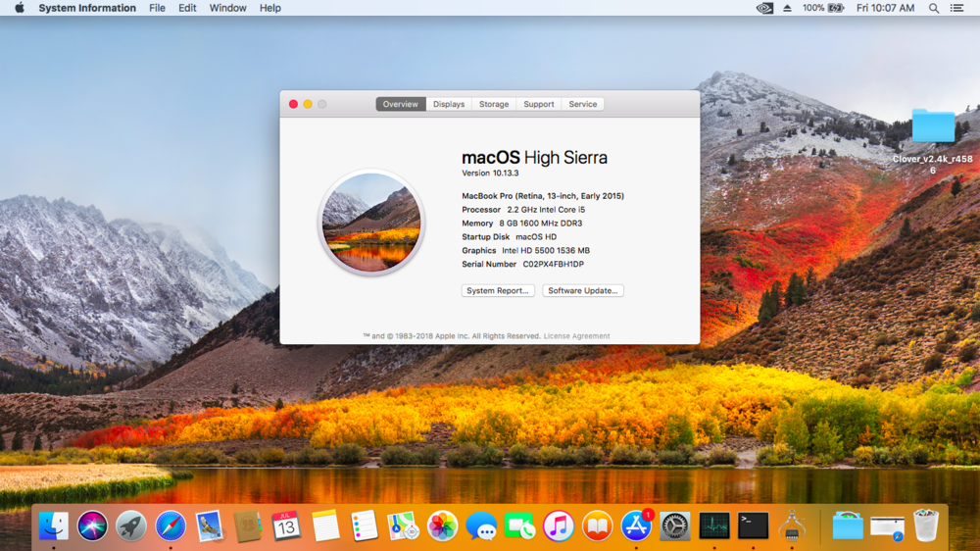Select the Support tab

[x=538, y=104]
